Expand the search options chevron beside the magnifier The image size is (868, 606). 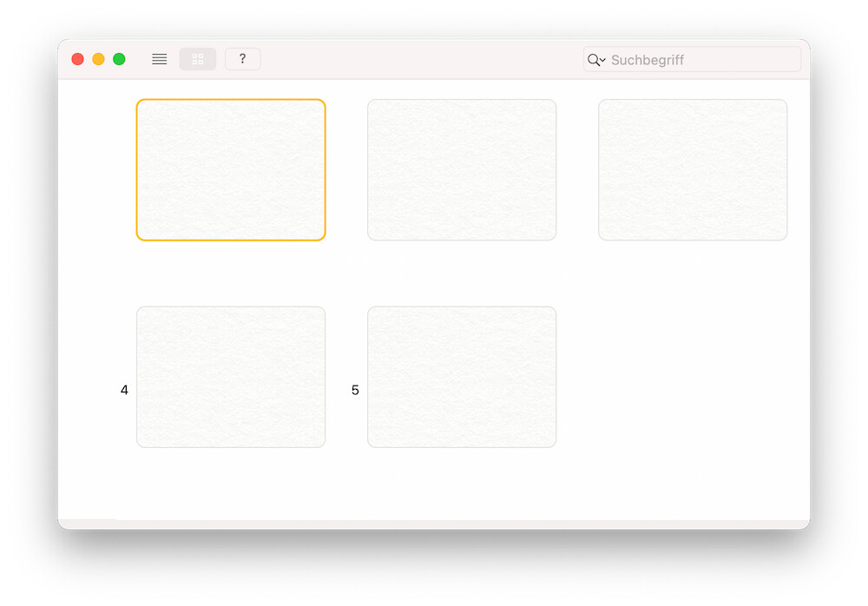coord(603,60)
